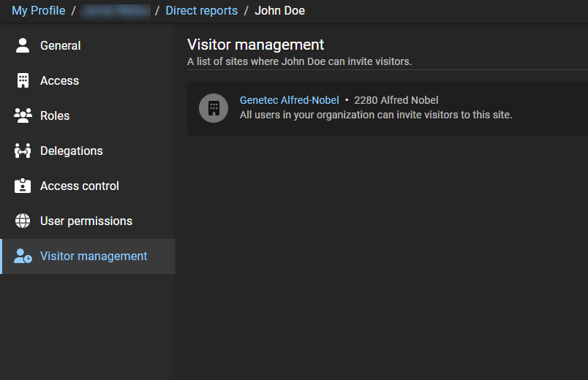This screenshot has width=588, height=380.
Task: Click the Visitor management page heading
Action: [255, 45]
